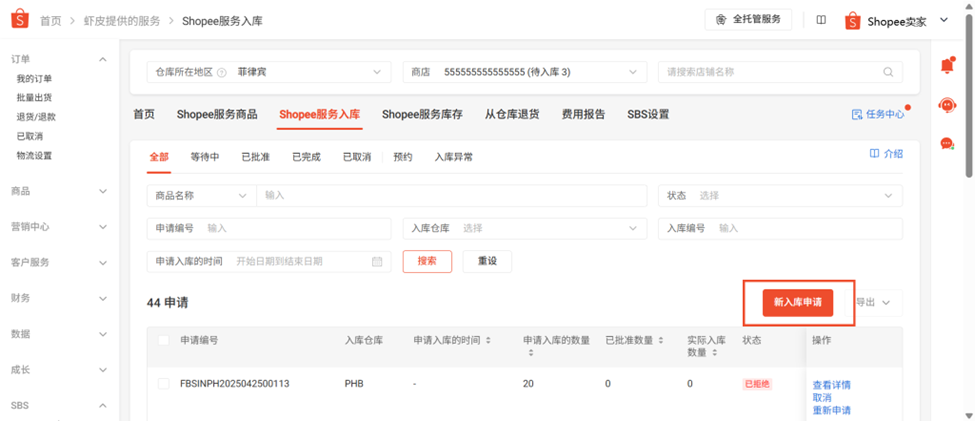Open 仓库所在地区 region dropdown

coord(269,72)
